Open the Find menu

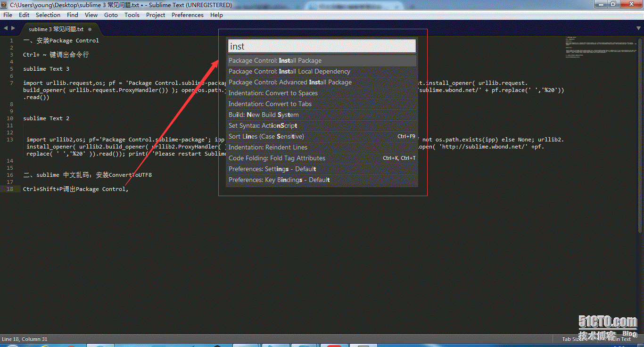(x=73, y=15)
